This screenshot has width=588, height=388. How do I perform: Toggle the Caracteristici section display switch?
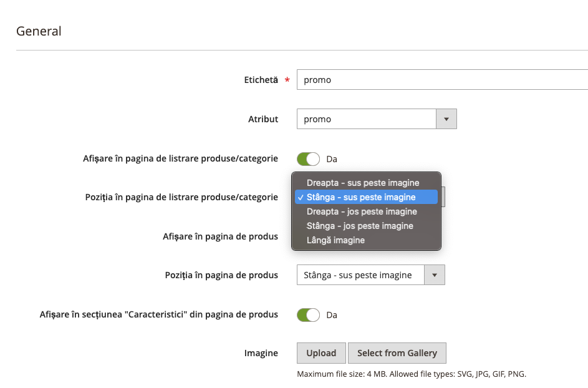(308, 315)
